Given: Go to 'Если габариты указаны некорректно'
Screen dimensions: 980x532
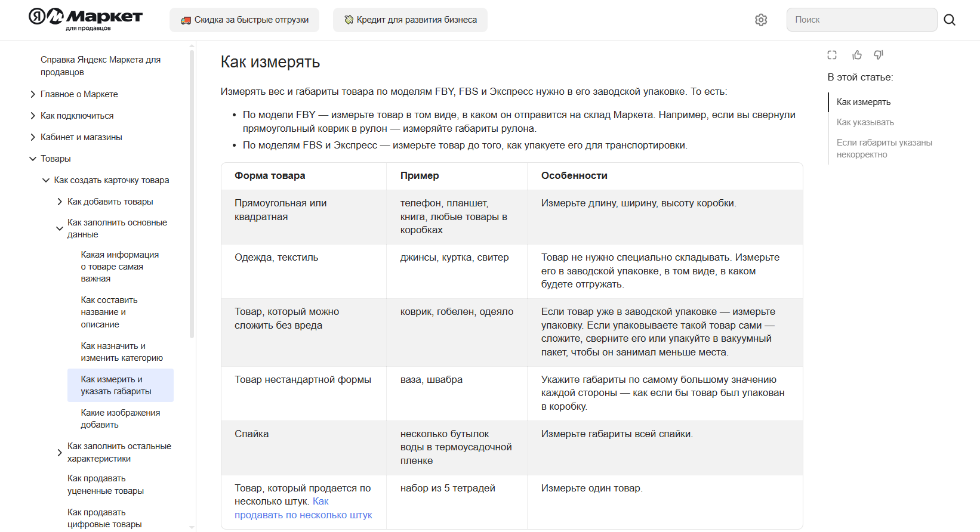Looking at the screenshot, I should pyautogui.click(x=884, y=149).
